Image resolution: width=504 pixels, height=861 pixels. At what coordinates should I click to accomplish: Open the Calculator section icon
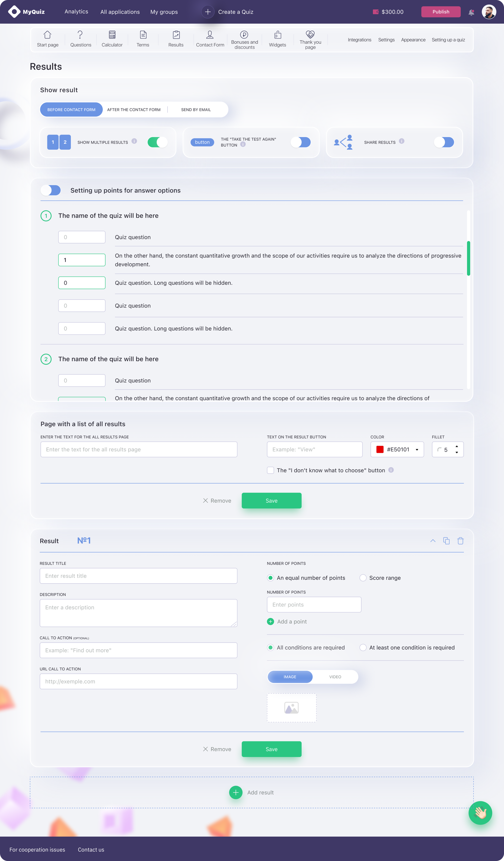coord(112,35)
